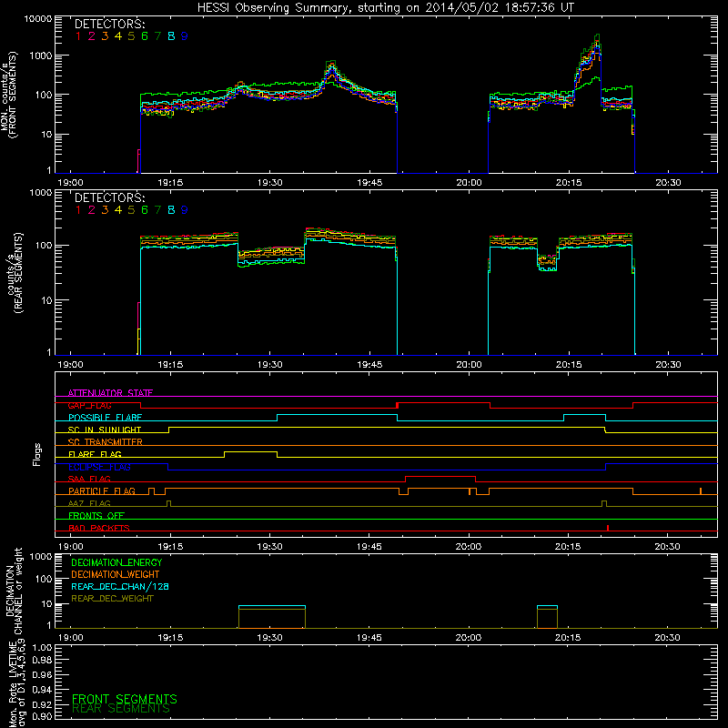Screen dimensions: 728x728
Task: Click the MON. counts/s (FRONT SEGMENTS) axis title
Action: coord(8,95)
